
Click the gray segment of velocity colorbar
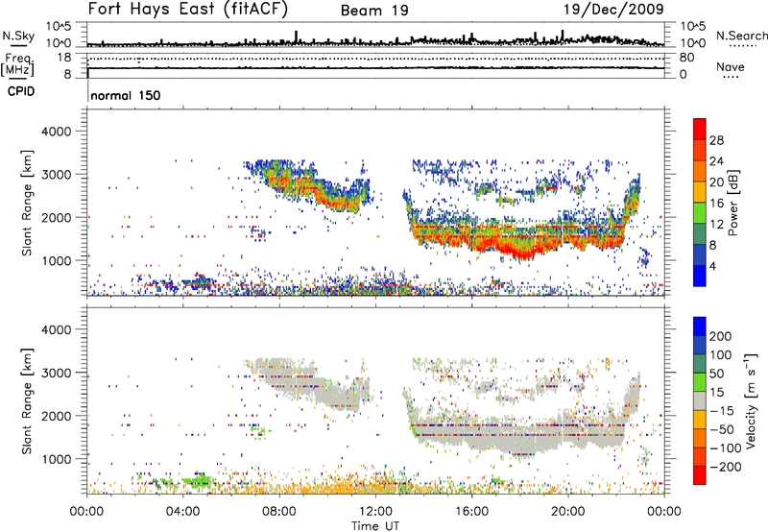(700, 400)
